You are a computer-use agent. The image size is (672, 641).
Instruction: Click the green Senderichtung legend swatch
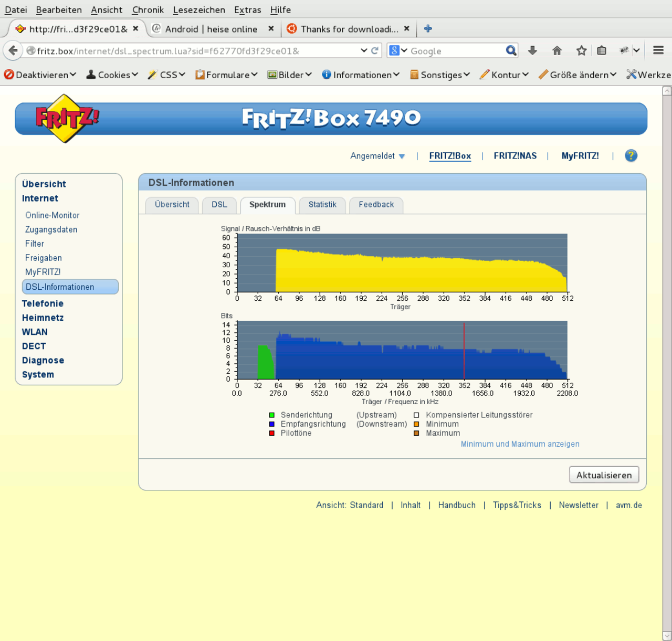pyautogui.click(x=271, y=415)
